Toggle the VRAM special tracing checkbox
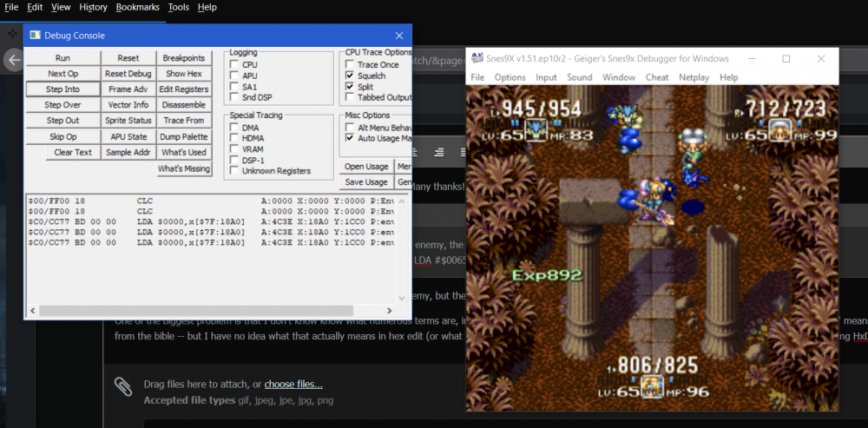This screenshot has height=428, width=868. click(x=233, y=149)
